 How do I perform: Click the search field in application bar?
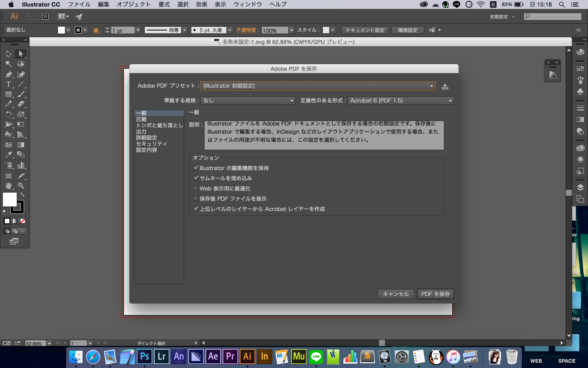(552, 17)
